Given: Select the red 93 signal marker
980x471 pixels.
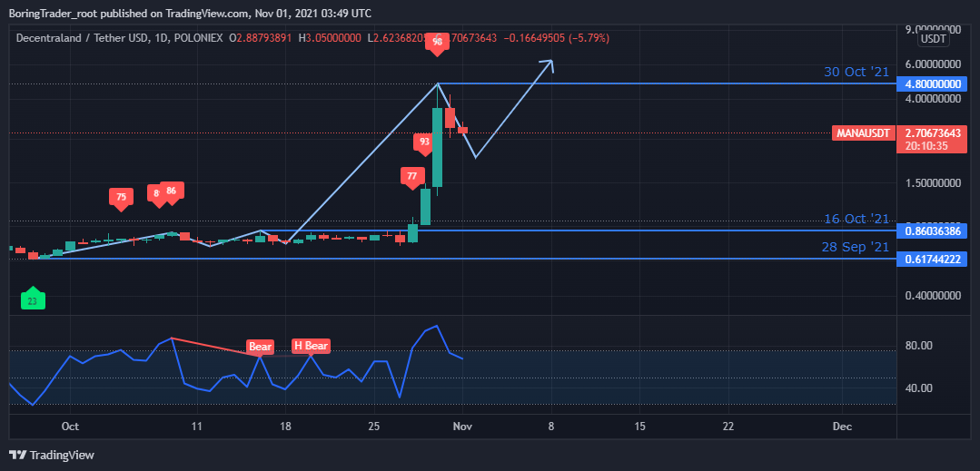Looking at the screenshot, I should click(x=424, y=142).
